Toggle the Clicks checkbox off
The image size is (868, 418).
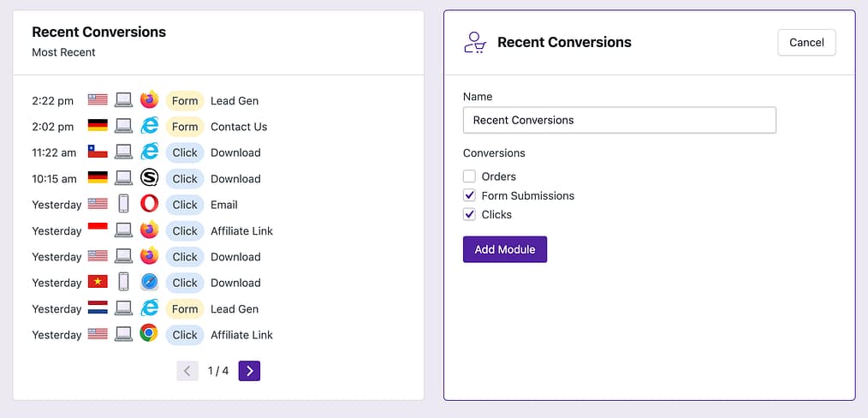(469, 214)
